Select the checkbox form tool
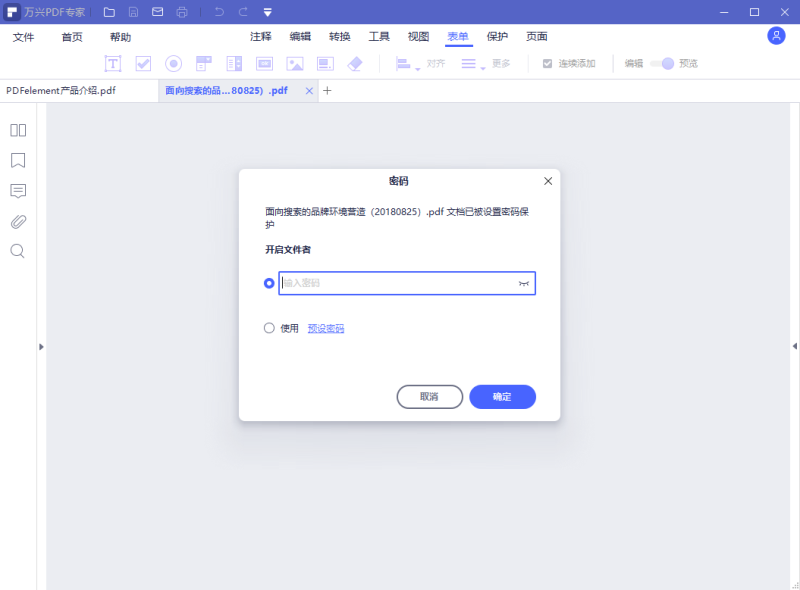Viewport: 800px width, 590px height. 143,62
